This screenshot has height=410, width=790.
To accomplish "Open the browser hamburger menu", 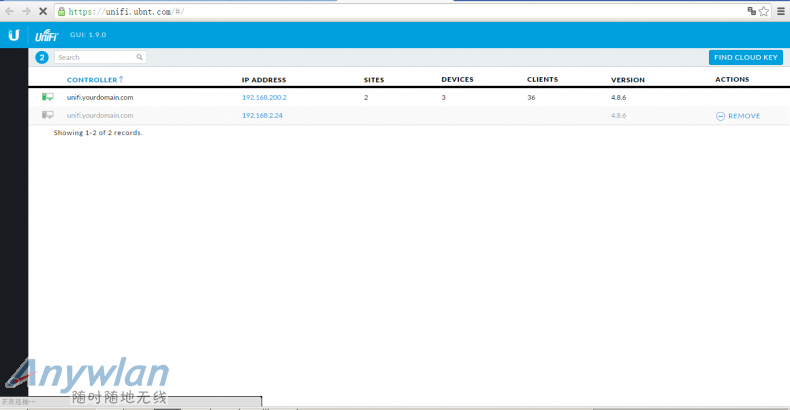I will (781, 11).
